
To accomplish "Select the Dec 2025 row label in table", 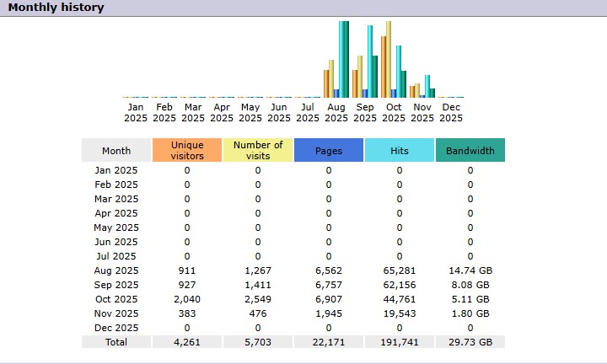I will (116, 328).
